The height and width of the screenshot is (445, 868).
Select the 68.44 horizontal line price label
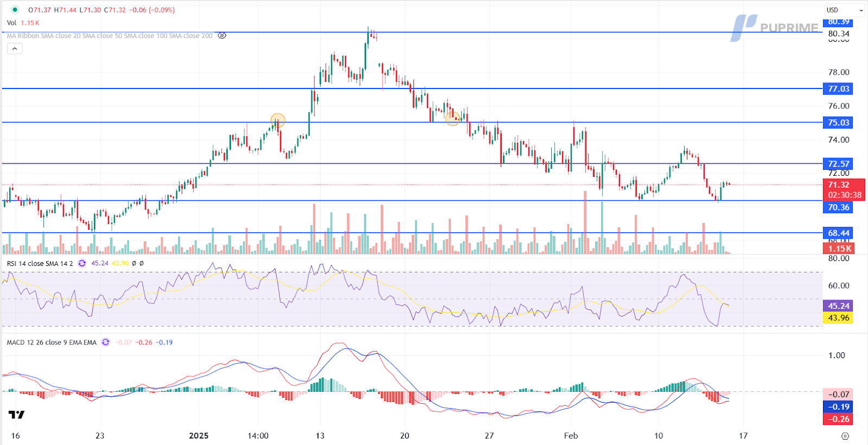[x=838, y=233]
